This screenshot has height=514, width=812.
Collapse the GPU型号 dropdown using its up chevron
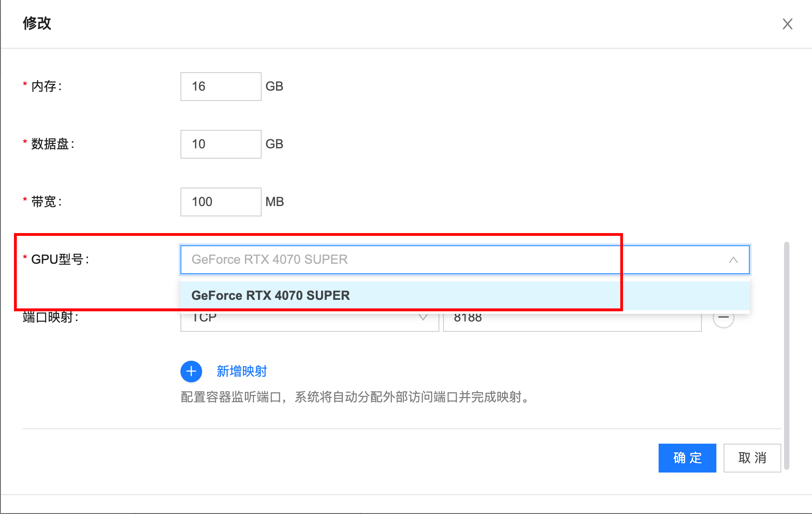click(x=733, y=260)
